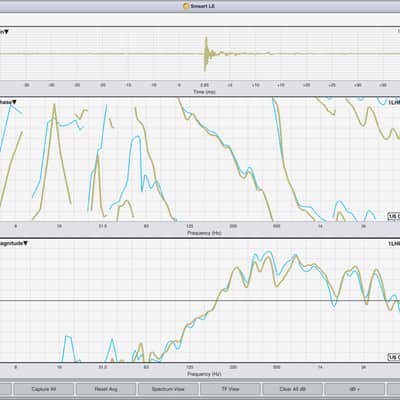Click the smoothing label in the phase plot

click(394, 217)
